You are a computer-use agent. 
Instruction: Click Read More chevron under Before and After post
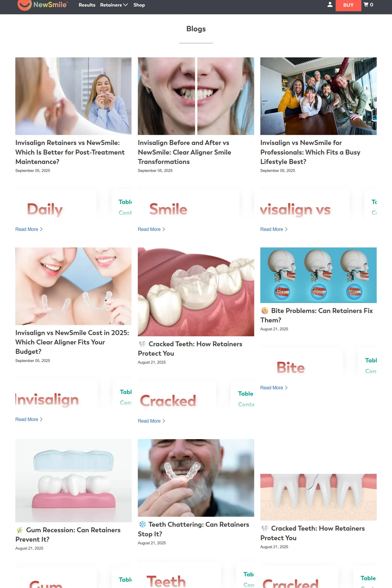(164, 229)
